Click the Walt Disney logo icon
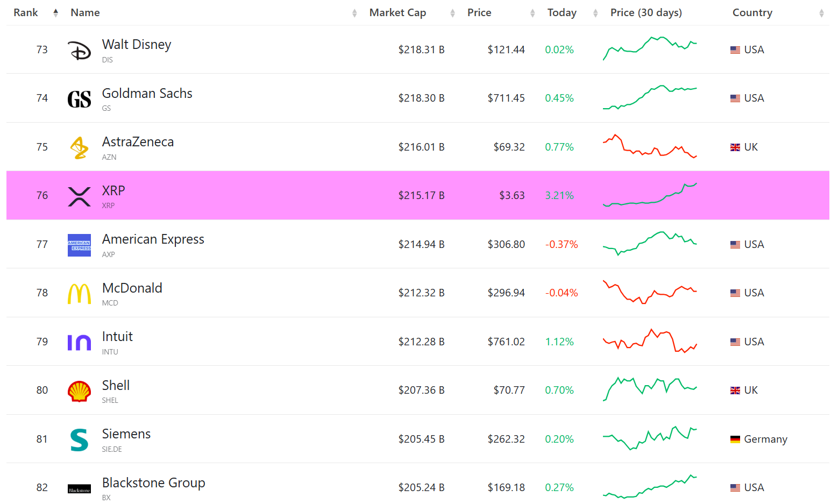 (x=80, y=51)
